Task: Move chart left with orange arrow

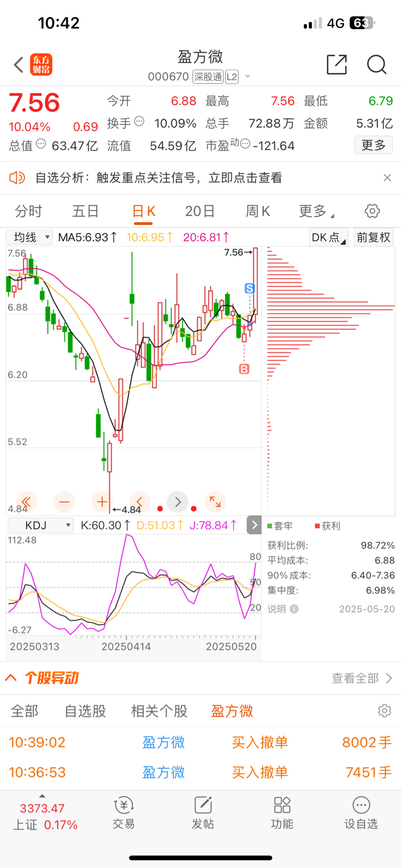Action: (139, 502)
